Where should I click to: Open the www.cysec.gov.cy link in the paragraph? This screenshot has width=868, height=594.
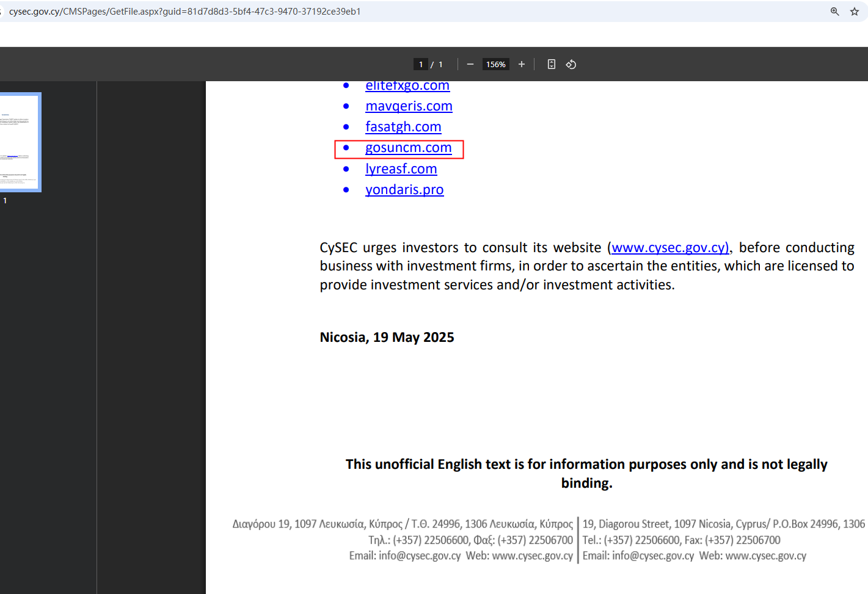coord(669,248)
